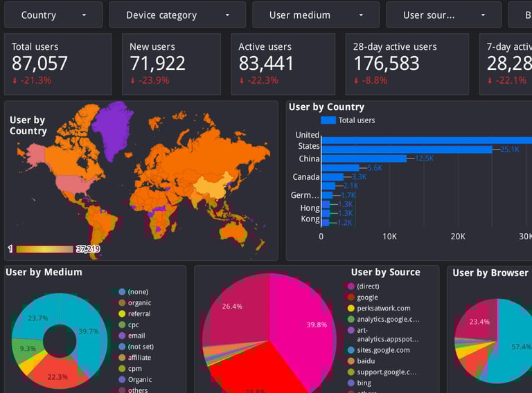The width and height of the screenshot is (532, 393).
Task: Click the United States axis label
Action: 308,140
